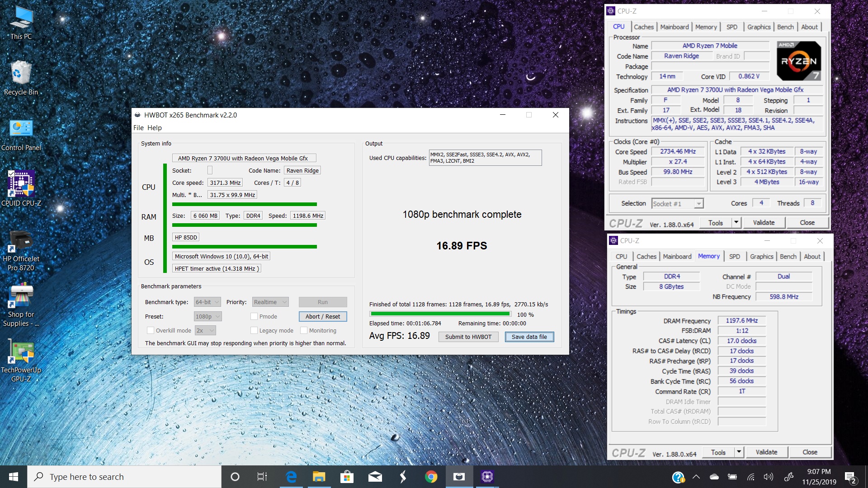Image resolution: width=868 pixels, height=488 pixels.
Task: Switch to Graphics tab in upper CPU-Z
Action: pyautogui.click(x=759, y=27)
